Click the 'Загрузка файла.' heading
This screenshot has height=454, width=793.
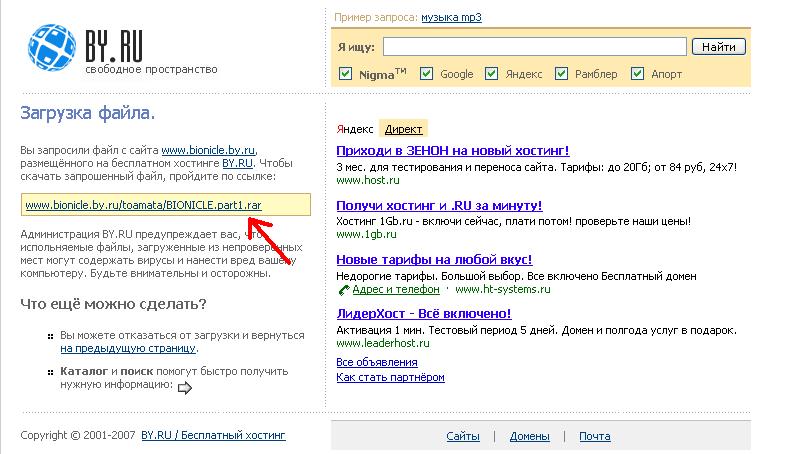click(x=87, y=113)
